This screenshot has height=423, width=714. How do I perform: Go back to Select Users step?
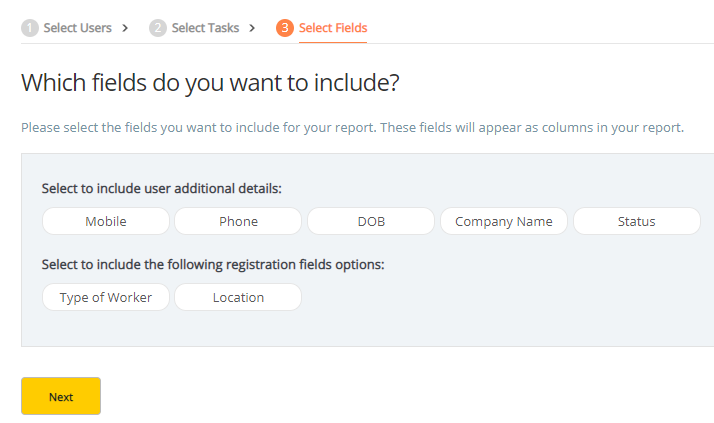(77, 28)
